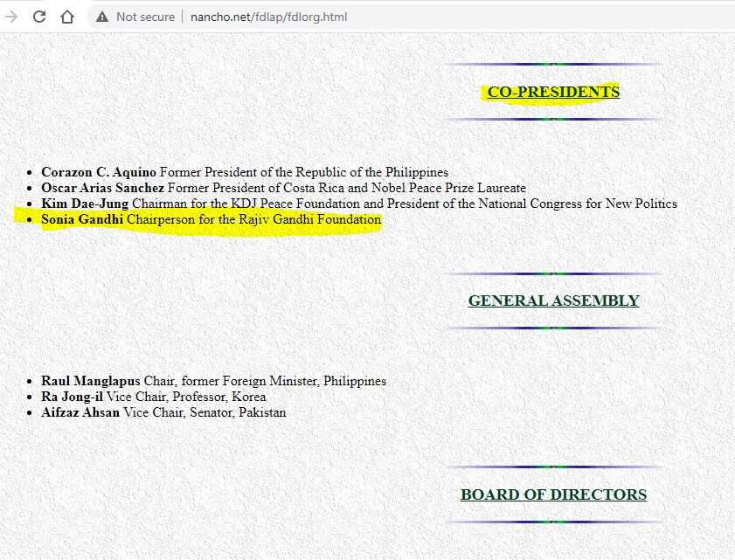Click 'Former President of the Republic of the Philippines'
Viewport: 735px width, 560px height.
pyautogui.click(x=304, y=172)
